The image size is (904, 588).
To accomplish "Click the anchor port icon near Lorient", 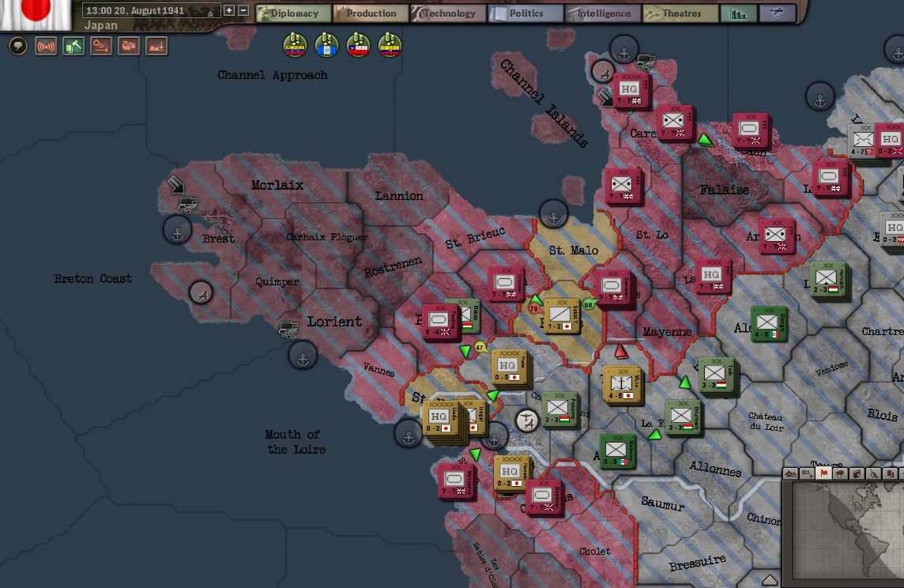I will (x=301, y=356).
